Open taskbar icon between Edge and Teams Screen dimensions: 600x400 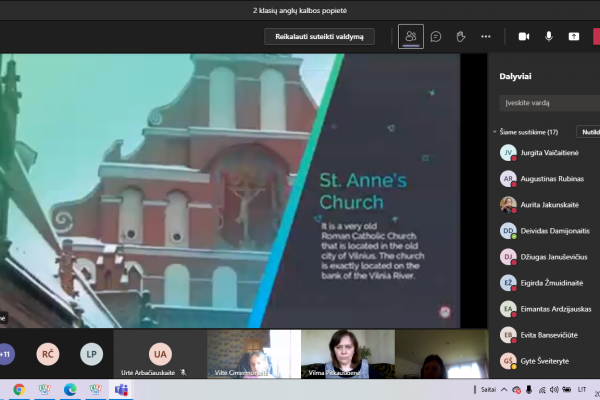pyautogui.click(x=96, y=390)
